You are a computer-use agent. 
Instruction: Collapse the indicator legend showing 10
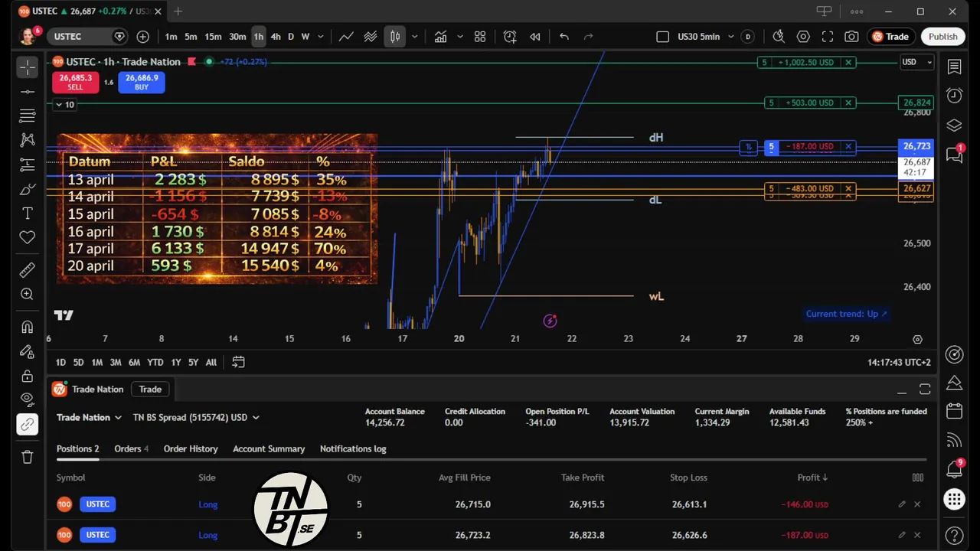tap(64, 104)
